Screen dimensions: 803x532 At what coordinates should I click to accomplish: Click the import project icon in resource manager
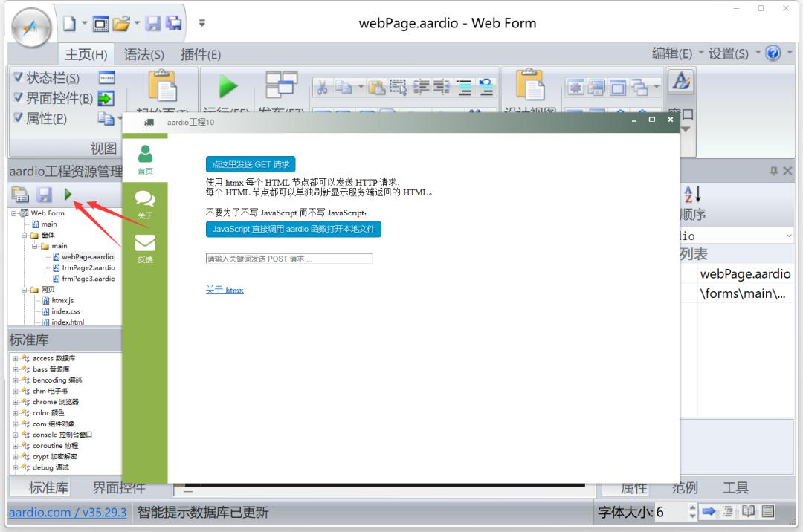[x=20, y=195]
